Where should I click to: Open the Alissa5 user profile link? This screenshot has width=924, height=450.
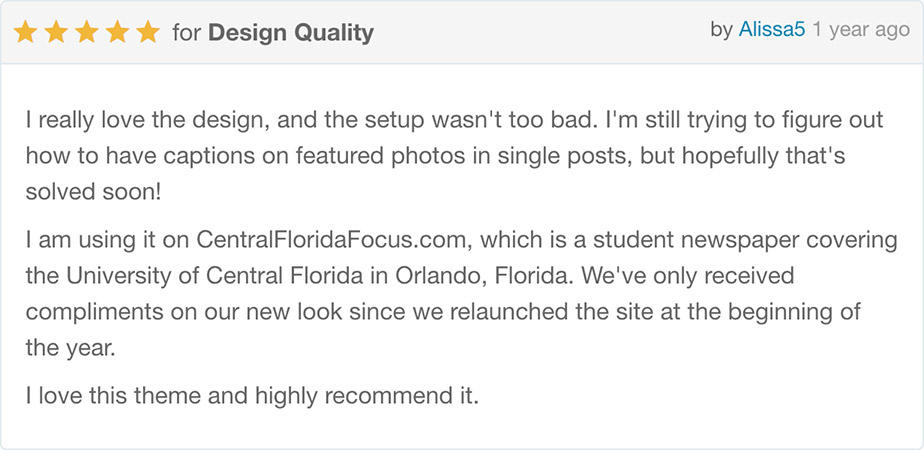(x=771, y=29)
